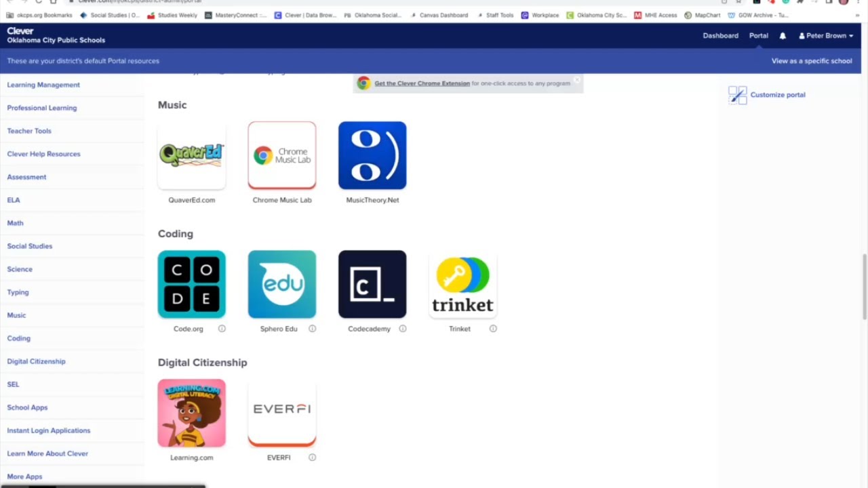Open the Canvas Dashboard bookmark
The height and width of the screenshot is (488, 868).
pos(439,15)
